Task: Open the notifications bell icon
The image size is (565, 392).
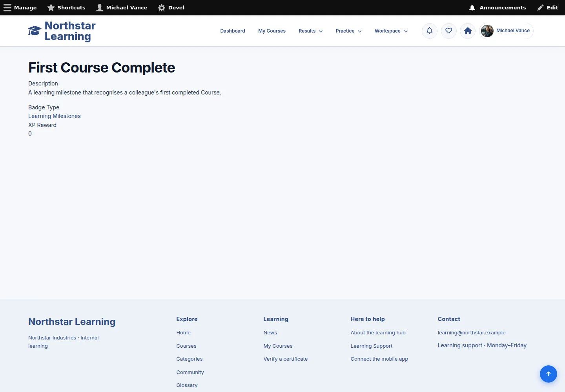Action: point(430,31)
